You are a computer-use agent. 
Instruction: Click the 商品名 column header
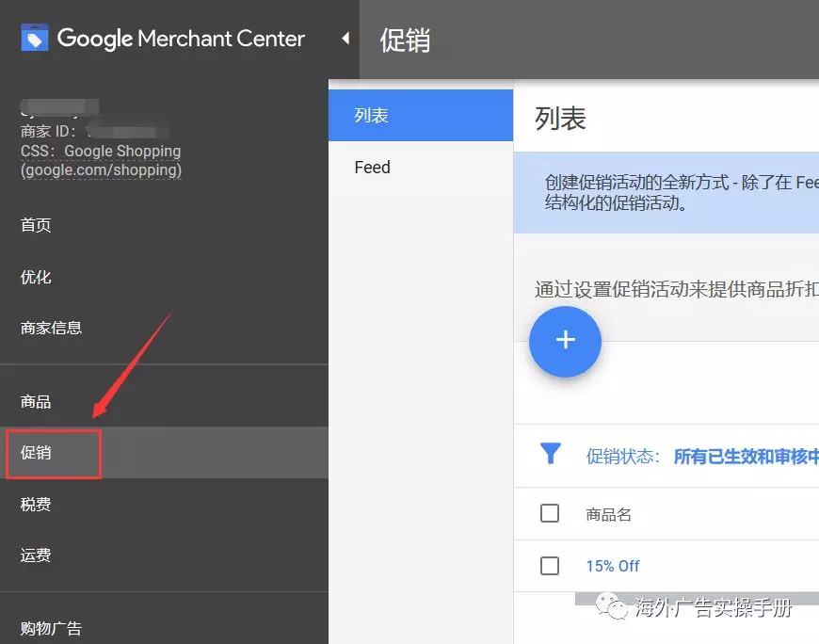608,514
